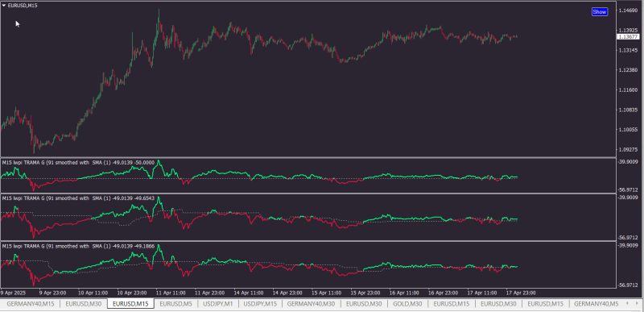Select the GOLD,M30 chart tab
The width and height of the screenshot is (644, 312).
(407, 304)
